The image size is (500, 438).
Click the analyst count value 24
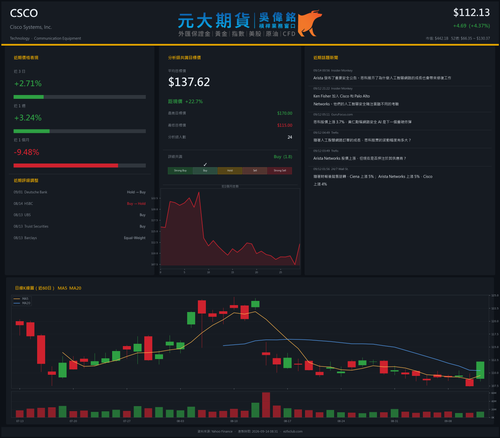pos(290,137)
